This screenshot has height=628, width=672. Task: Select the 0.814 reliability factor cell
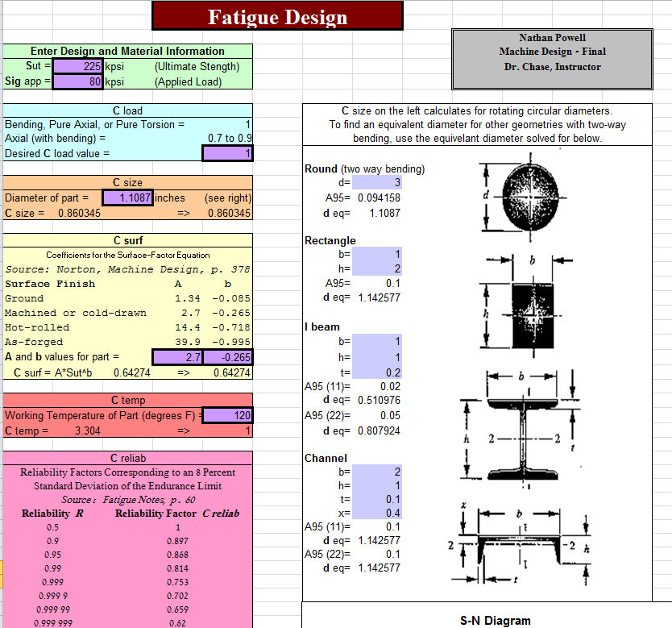coord(177,568)
